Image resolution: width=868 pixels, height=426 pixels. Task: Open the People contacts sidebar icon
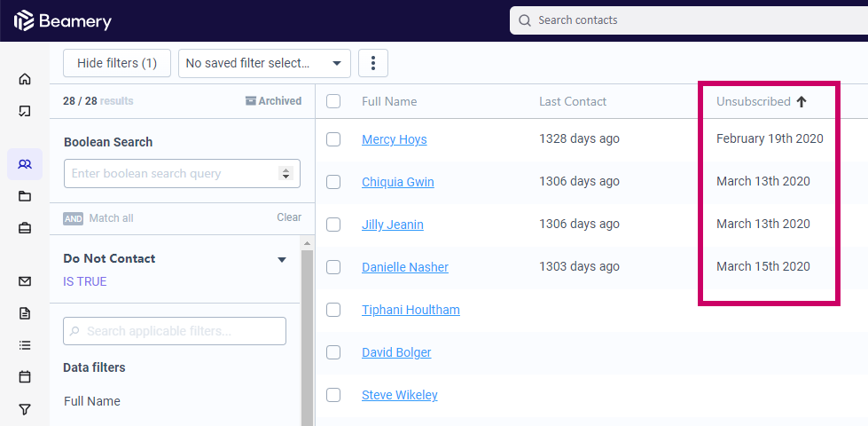tap(24, 164)
